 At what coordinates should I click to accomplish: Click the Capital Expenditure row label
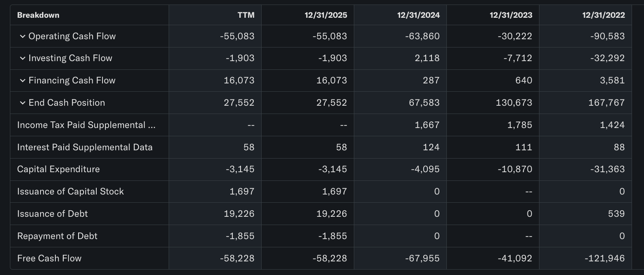tap(58, 169)
